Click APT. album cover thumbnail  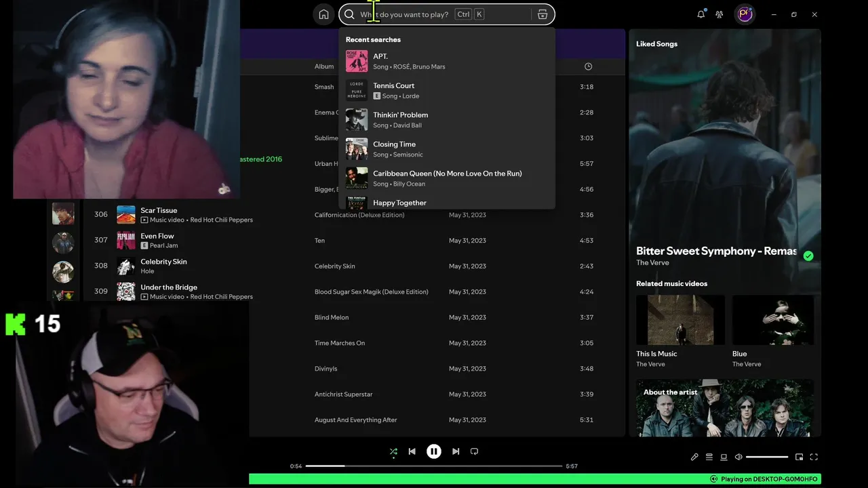coord(357,61)
